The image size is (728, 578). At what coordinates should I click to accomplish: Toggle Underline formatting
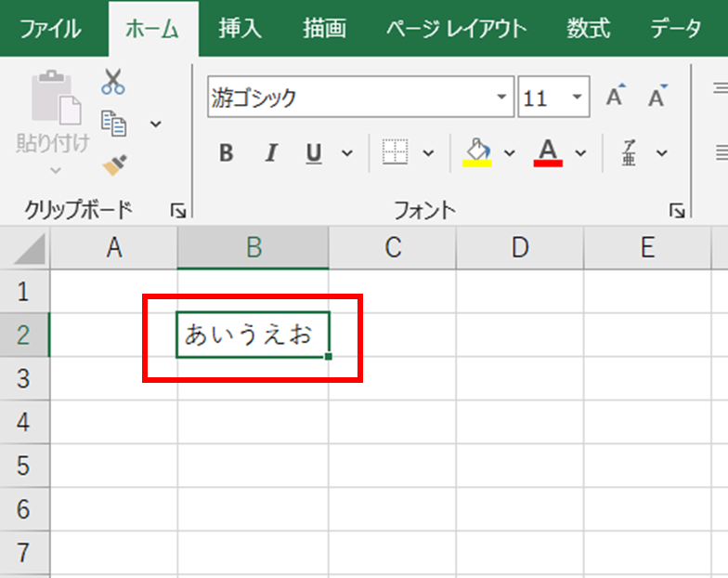314,153
